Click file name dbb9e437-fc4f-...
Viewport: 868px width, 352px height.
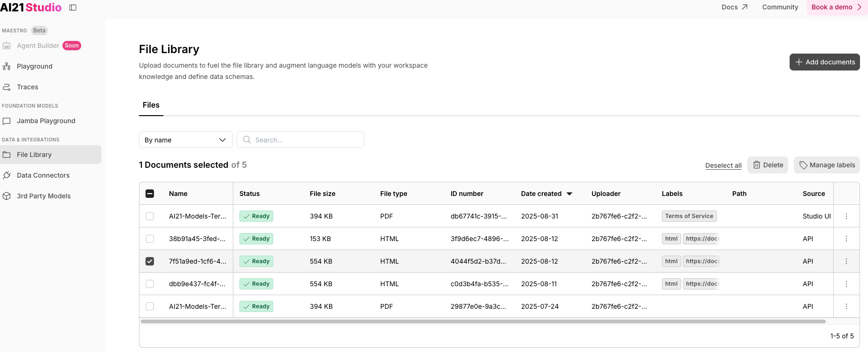197,284
